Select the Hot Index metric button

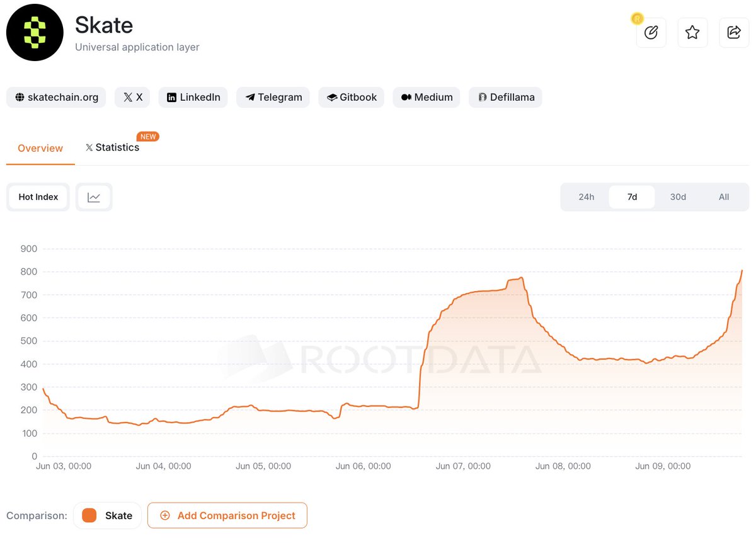point(38,197)
